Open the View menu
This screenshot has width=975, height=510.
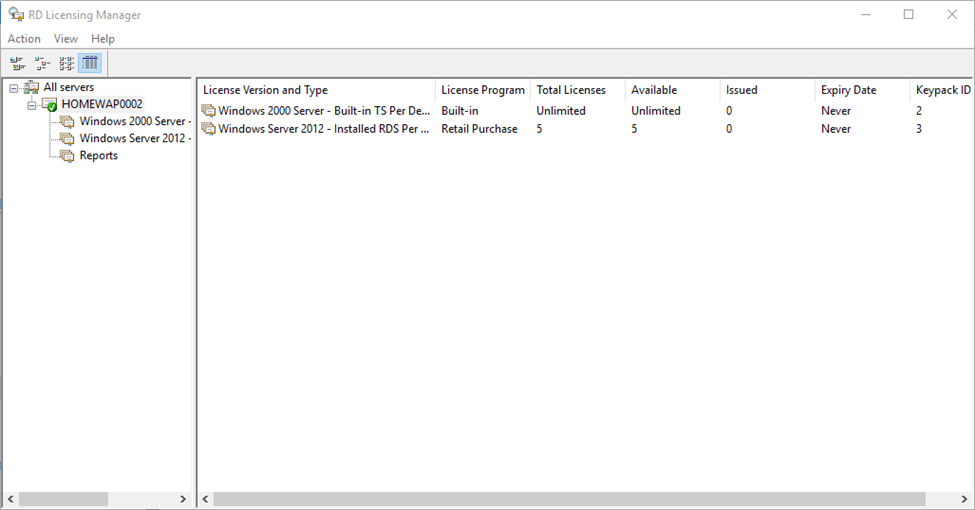pos(65,39)
